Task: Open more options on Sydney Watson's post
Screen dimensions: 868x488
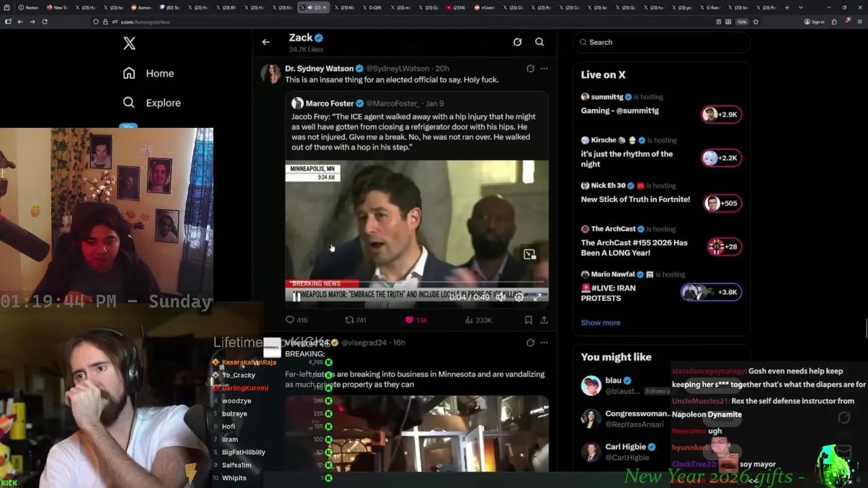Action: coord(544,68)
